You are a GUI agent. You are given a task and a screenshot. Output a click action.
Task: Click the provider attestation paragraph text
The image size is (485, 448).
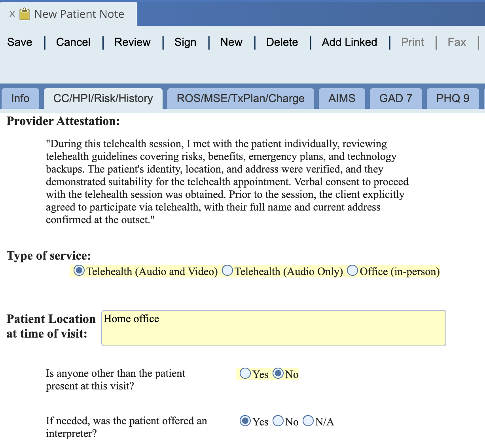(x=227, y=182)
